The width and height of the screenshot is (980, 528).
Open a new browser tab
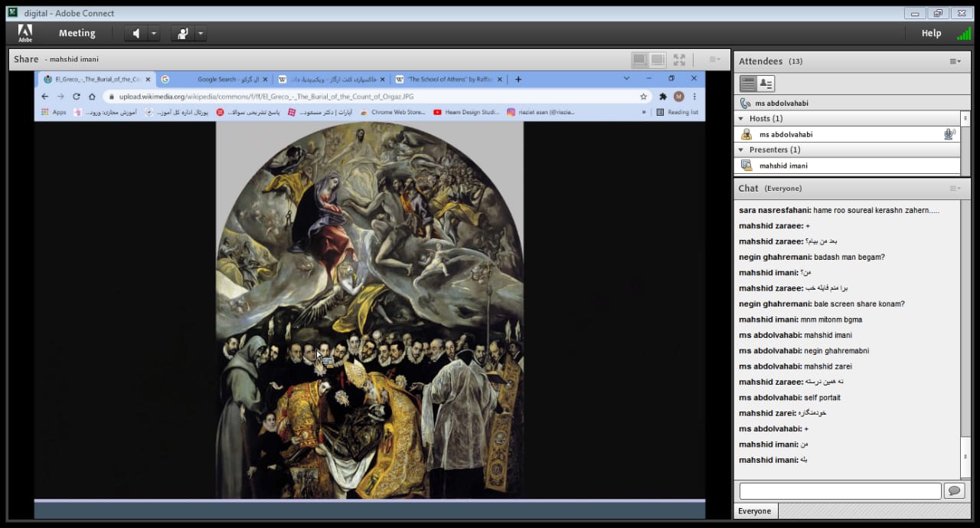(x=518, y=79)
